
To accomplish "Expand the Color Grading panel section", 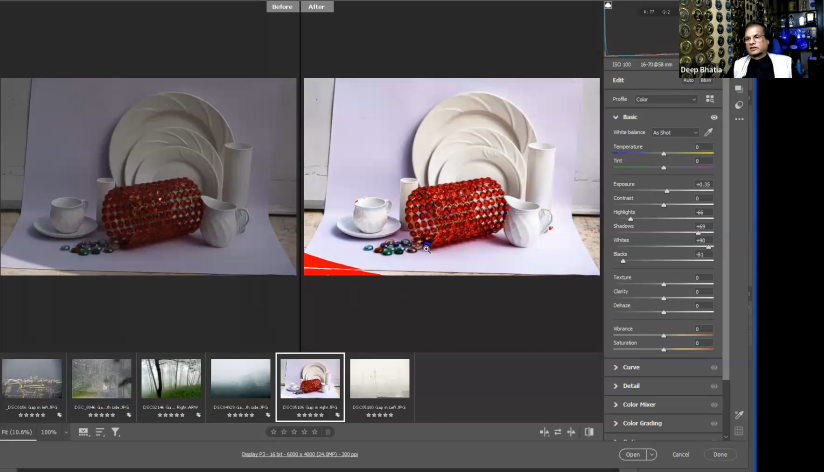I will tap(641, 423).
